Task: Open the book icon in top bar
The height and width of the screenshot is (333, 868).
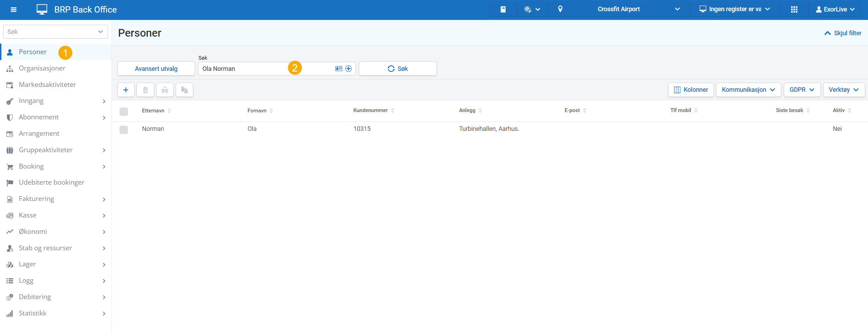Action: (503, 9)
